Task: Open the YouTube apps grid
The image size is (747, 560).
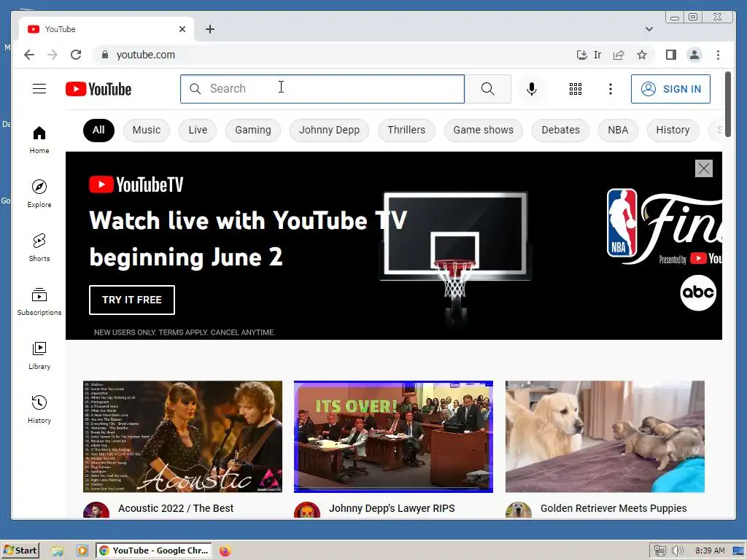Action: point(576,88)
